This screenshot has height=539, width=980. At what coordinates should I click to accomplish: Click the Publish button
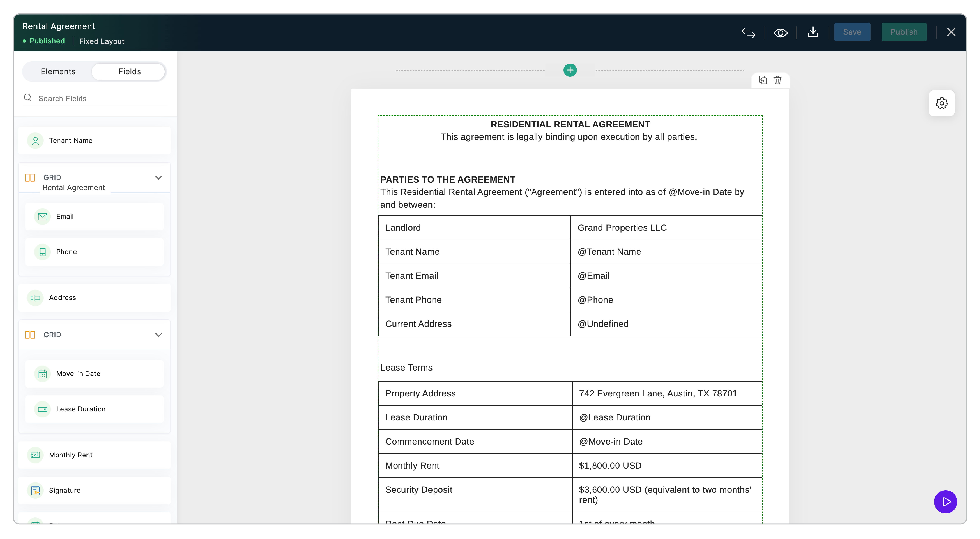(x=903, y=32)
